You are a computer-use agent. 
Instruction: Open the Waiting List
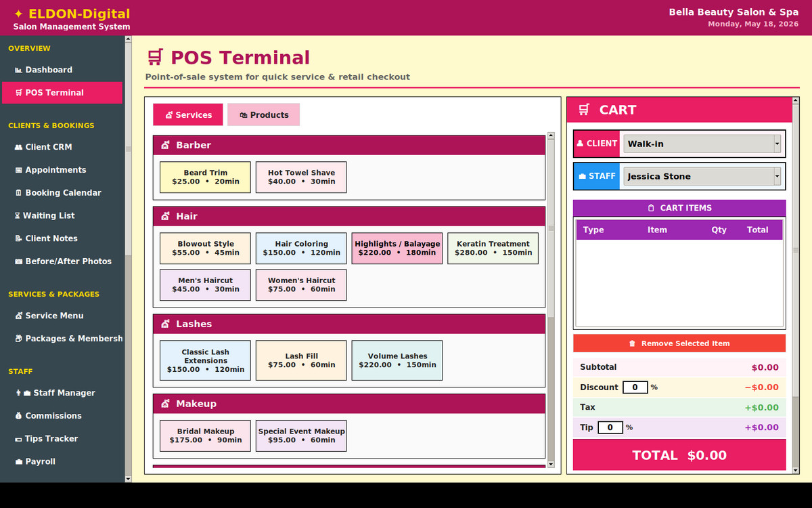[62, 216]
